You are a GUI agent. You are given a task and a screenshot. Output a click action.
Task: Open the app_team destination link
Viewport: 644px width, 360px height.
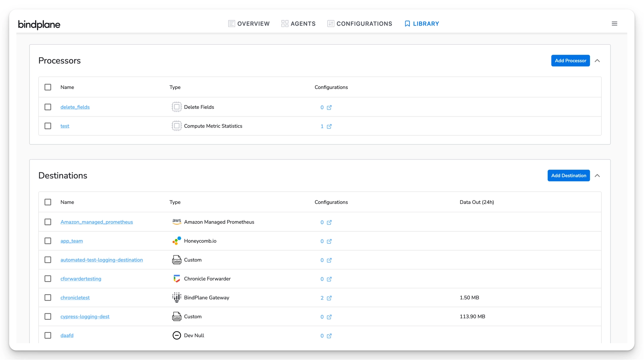point(71,241)
